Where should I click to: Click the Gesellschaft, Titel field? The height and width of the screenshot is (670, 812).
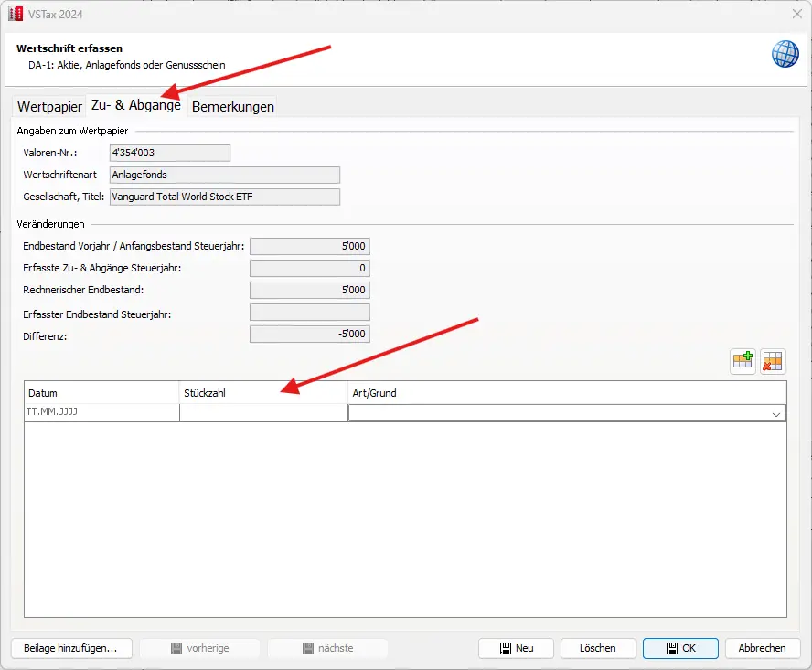click(x=224, y=197)
